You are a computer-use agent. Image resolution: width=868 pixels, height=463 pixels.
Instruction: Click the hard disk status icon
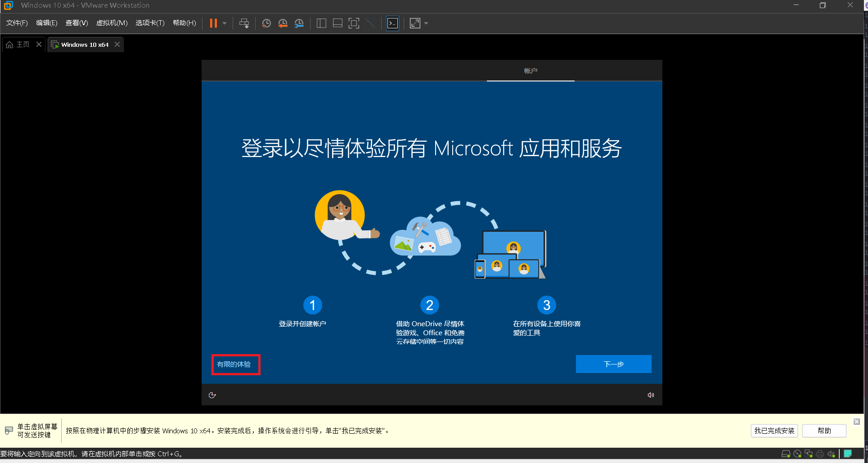coord(786,454)
